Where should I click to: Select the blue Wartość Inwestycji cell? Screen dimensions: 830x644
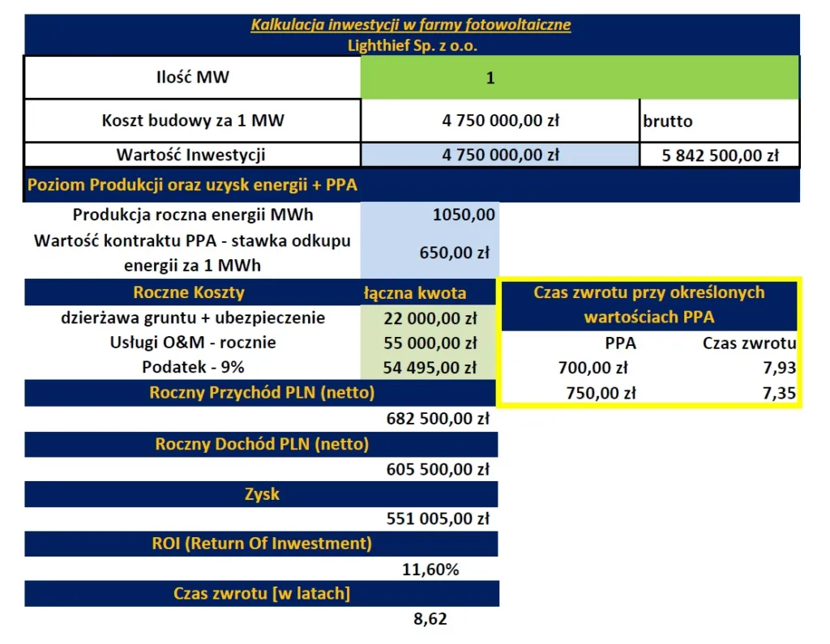pyautogui.click(x=500, y=155)
